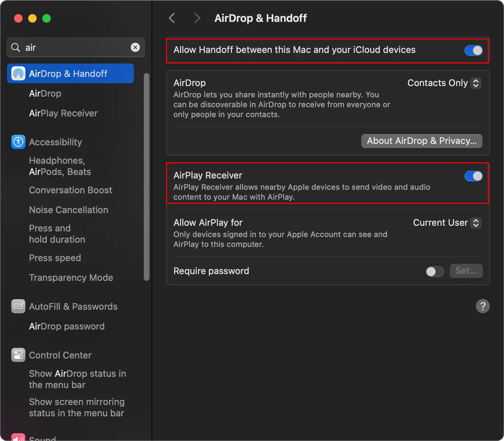Click About AirDrop & Privacy button
This screenshot has height=441, width=504.
(x=422, y=141)
